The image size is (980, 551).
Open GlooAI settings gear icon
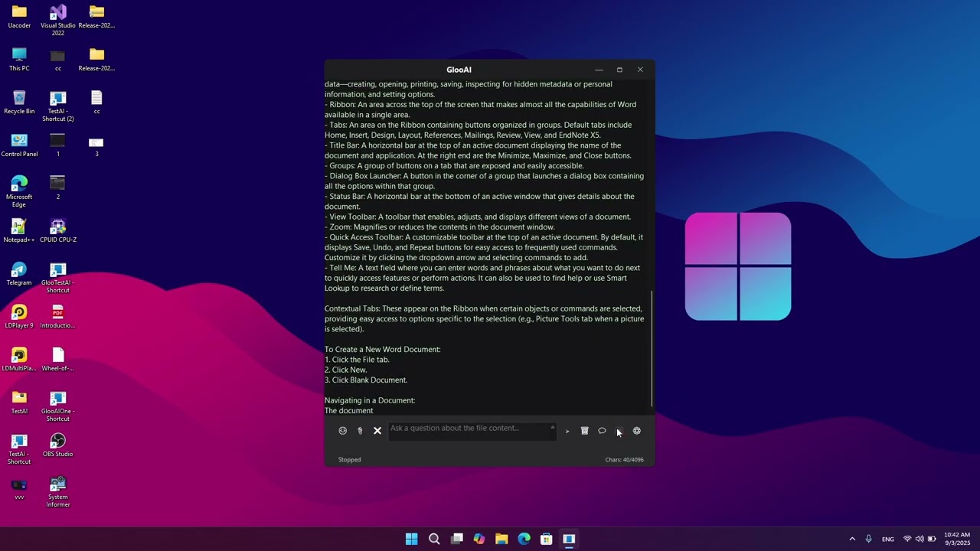[637, 431]
